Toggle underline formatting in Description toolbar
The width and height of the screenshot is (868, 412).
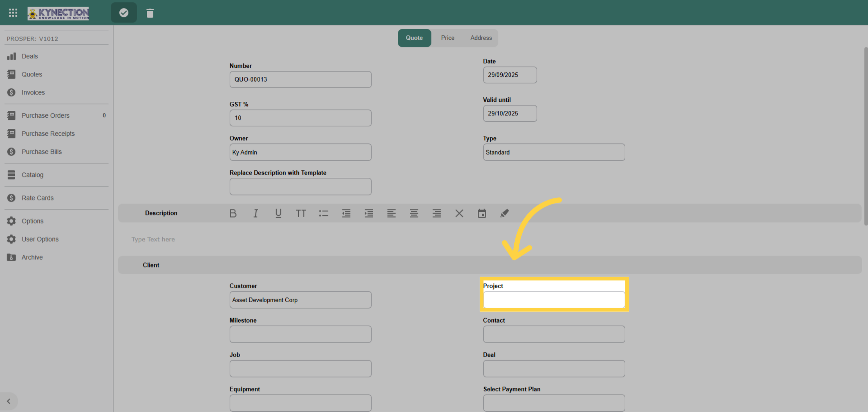278,213
